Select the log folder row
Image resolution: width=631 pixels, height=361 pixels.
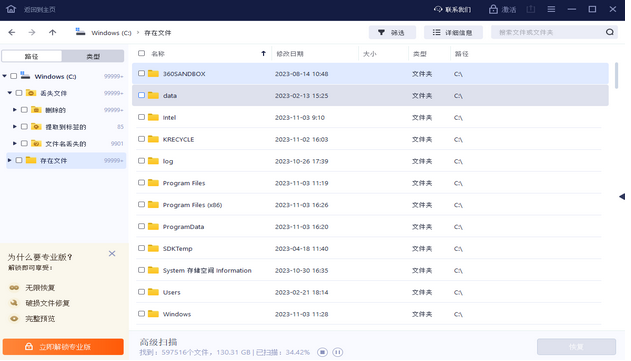369,161
